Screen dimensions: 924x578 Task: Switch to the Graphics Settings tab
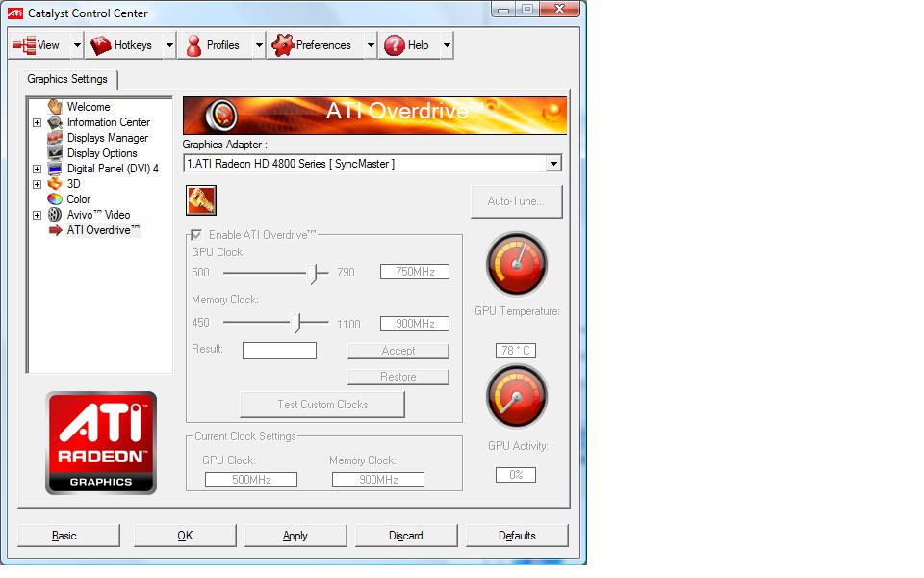click(67, 79)
